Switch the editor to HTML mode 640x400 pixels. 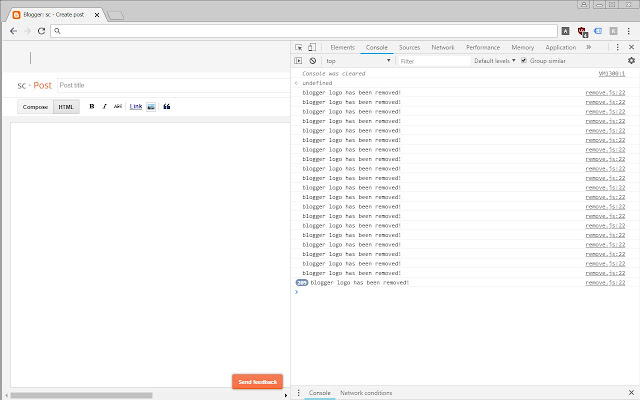(x=66, y=107)
